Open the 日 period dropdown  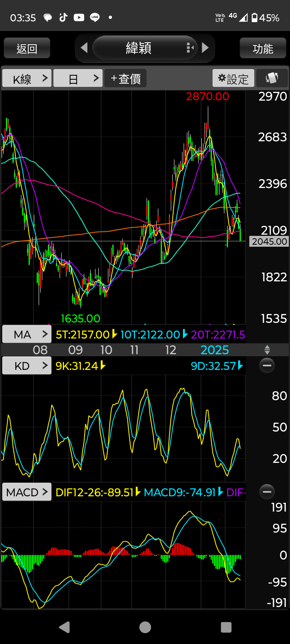(78, 78)
